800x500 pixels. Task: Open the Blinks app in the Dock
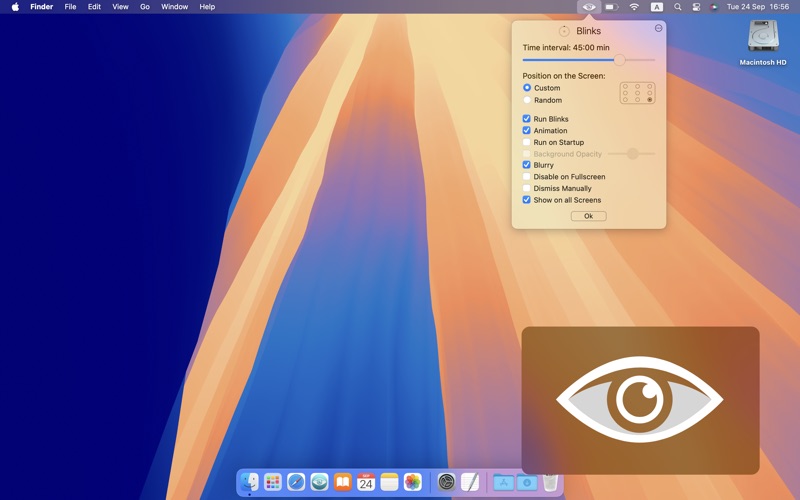(x=319, y=482)
